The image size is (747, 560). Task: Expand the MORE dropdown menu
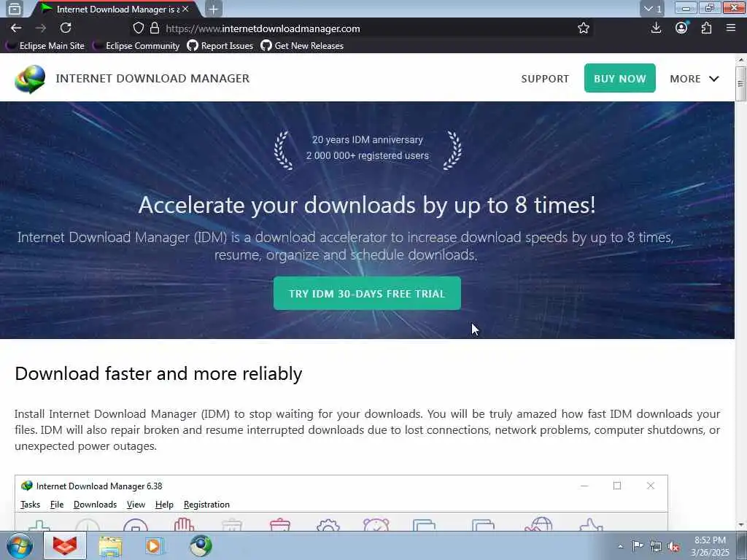694,79
